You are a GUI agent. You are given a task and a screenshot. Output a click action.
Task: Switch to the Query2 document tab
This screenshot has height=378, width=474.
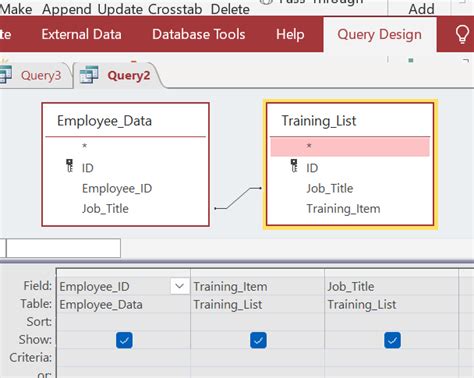click(x=129, y=75)
